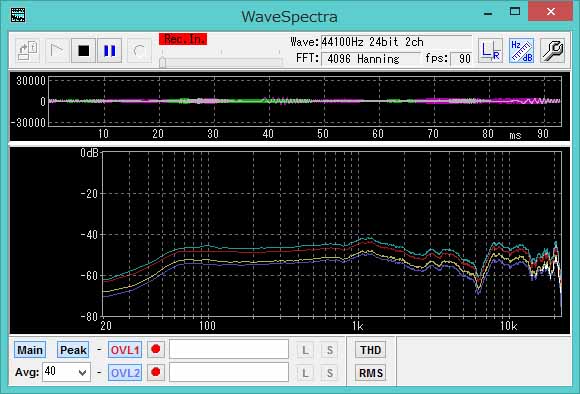The image size is (580, 394).
Task: Toggle the OVL1 overlay button
Action: (x=125, y=350)
